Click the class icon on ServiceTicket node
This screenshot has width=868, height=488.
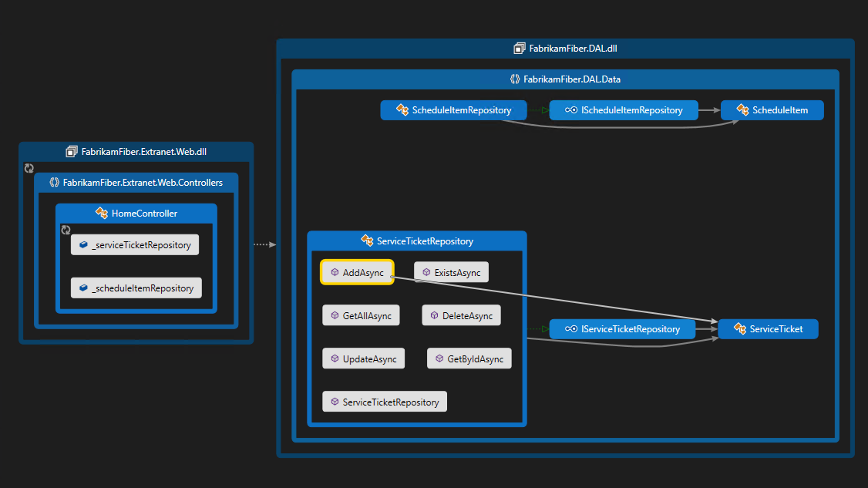[740, 329]
